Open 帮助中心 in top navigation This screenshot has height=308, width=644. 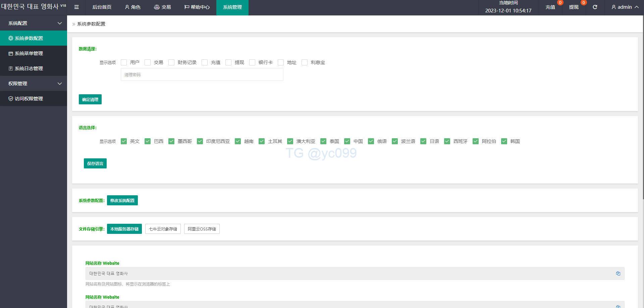(x=197, y=7)
